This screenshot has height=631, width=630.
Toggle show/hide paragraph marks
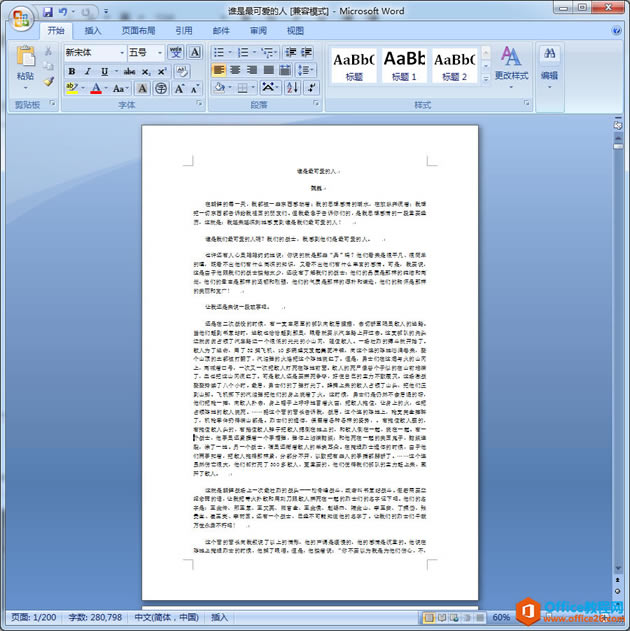tap(311, 87)
